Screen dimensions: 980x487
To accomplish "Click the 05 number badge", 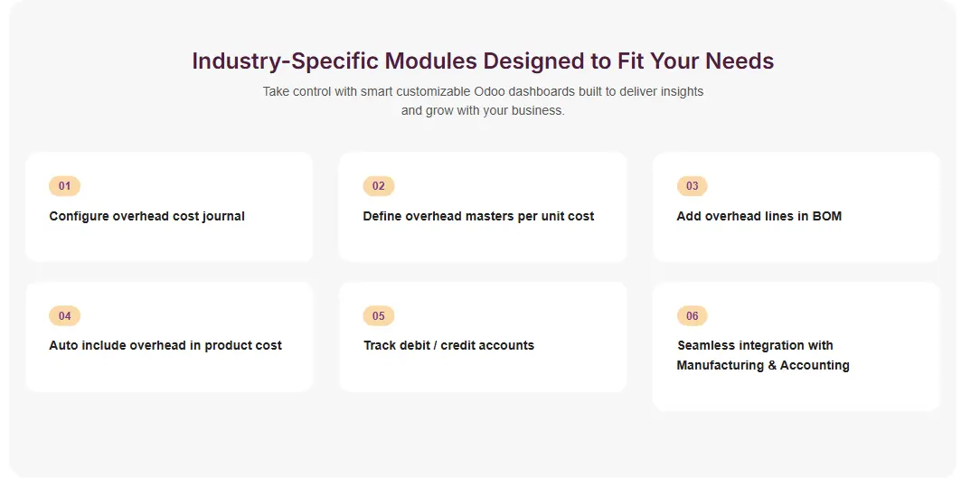I will 378,315.
